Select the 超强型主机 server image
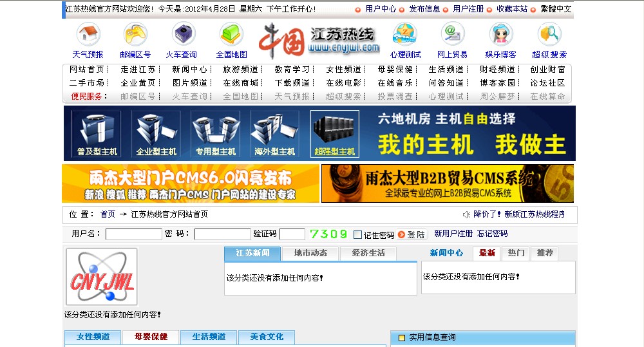Screen dimensions: 644x347 335,134
